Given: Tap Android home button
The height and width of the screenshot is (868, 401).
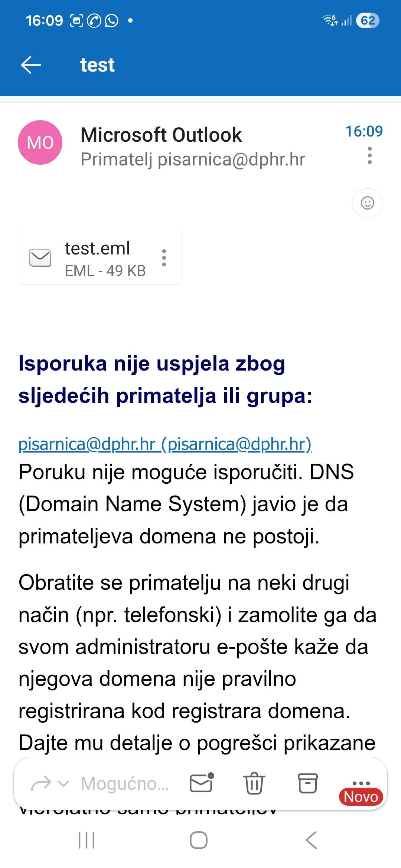Looking at the screenshot, I should 199,840.
